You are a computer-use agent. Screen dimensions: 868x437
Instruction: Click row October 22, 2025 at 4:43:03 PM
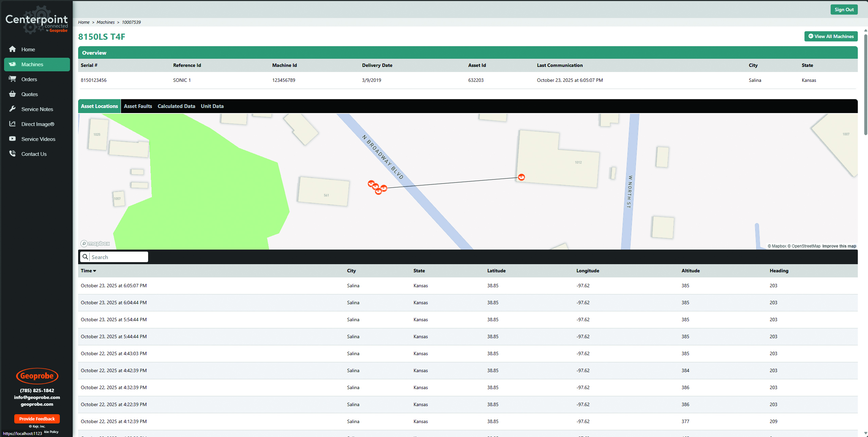[468, 353]
